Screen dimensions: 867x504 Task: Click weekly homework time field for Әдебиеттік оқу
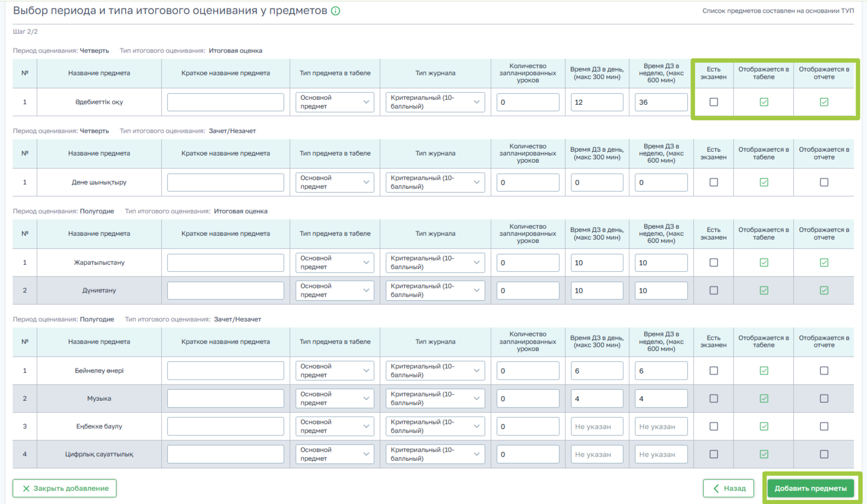(660, 102)
